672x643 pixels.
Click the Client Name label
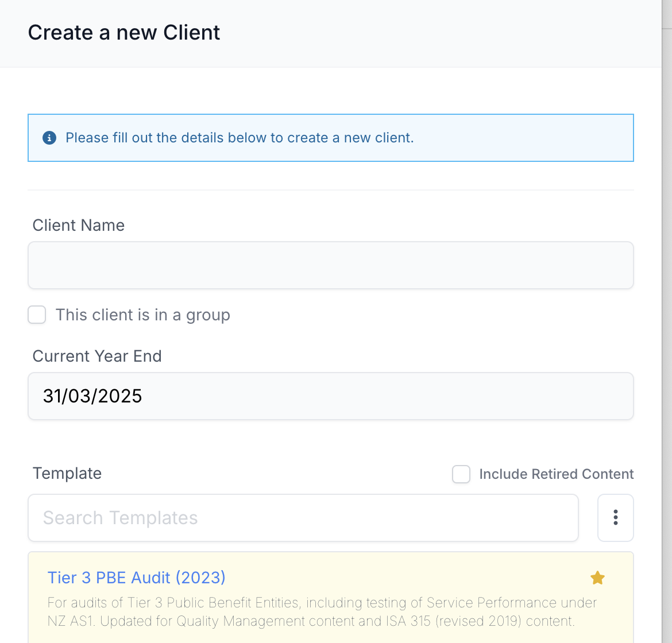(79, 225)
